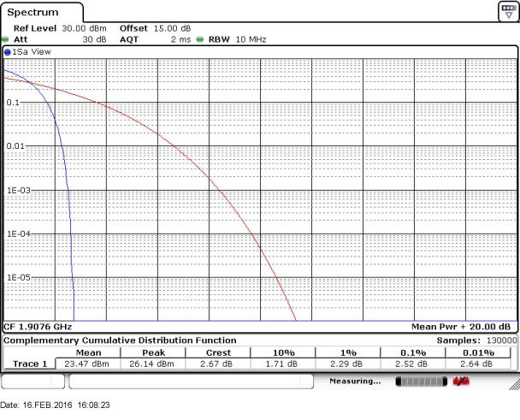Click the red LXI status icon
The image size is (520, 420).
(461, 382)
